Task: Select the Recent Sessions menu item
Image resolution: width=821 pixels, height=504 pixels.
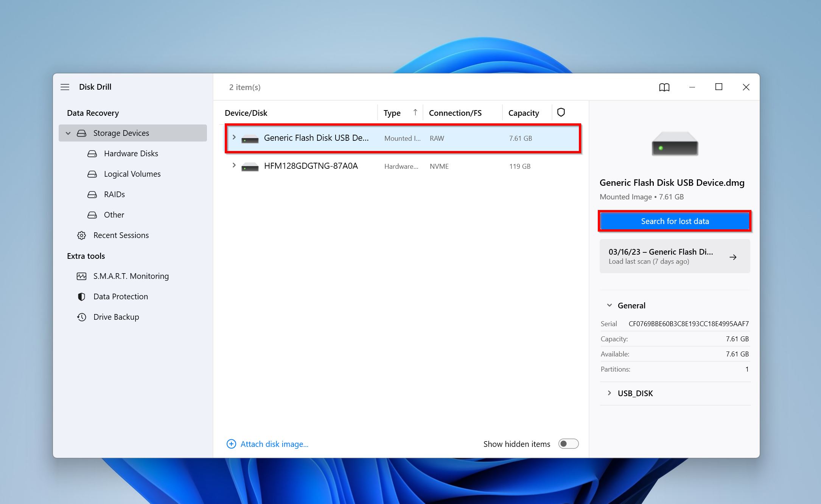Action: [x=121, y=235]
